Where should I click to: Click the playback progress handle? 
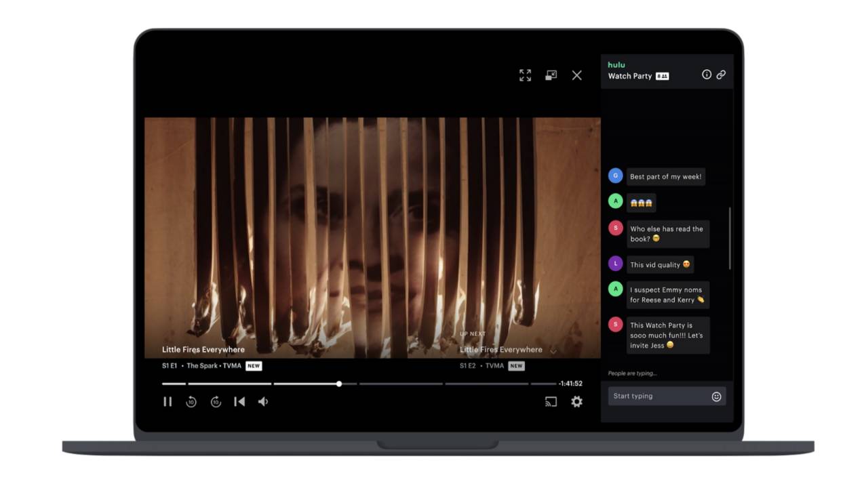pos(339,384)
